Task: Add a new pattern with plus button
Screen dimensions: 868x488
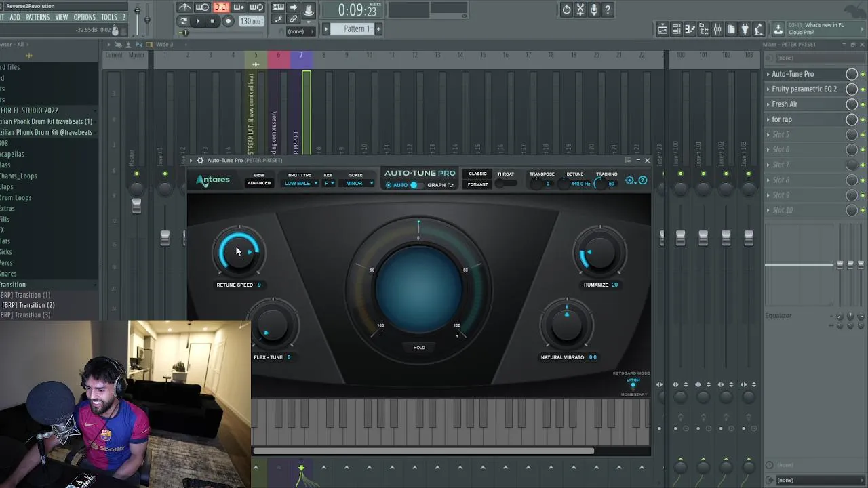Action: 378,28
